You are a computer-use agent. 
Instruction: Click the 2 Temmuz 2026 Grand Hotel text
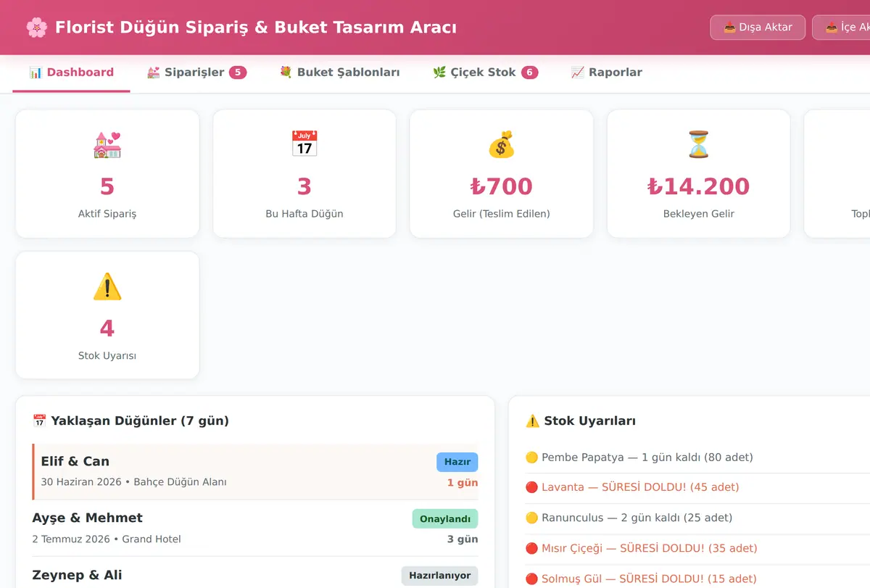[x=107, y=539]
